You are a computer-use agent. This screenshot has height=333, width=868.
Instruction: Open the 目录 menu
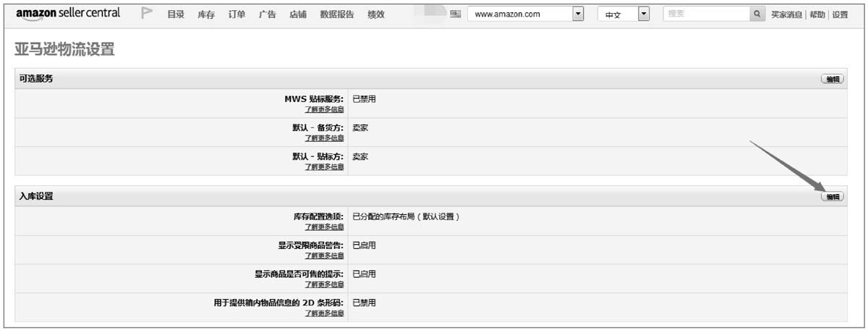click(176, 14)
